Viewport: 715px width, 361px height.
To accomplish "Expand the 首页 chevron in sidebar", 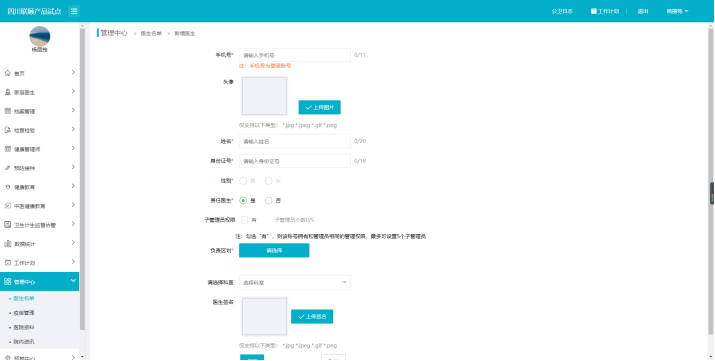I will tap(73, 72).
